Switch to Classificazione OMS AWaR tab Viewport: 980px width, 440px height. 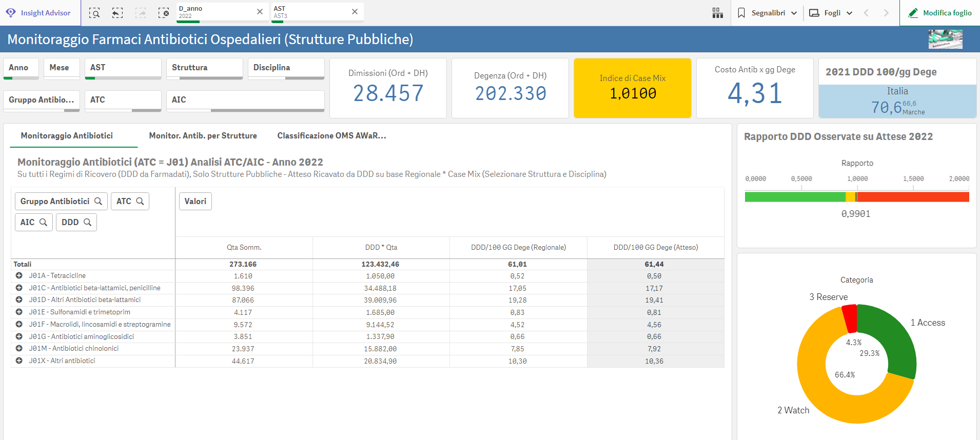[332, 136]
